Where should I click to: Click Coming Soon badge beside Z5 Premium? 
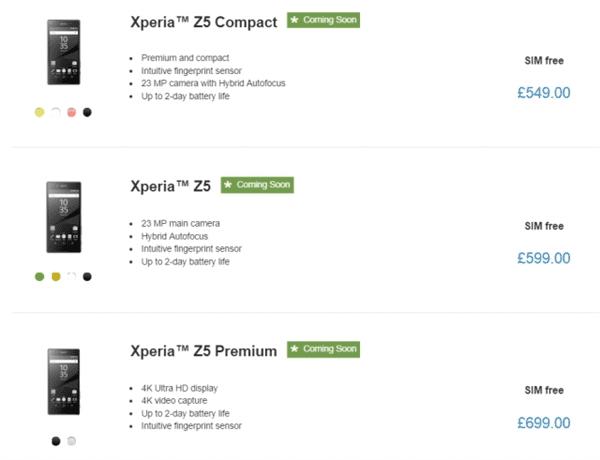323,349
